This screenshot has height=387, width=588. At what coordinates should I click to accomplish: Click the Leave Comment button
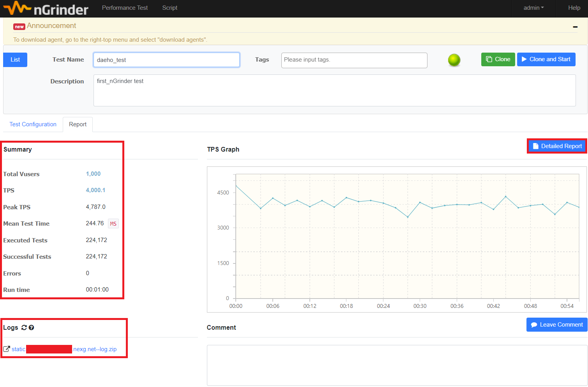[557, 325]
